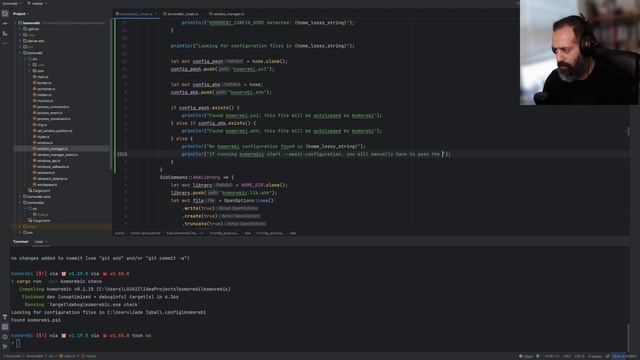This screenshot has width=640, height=360.
Task: Click 'match opts.subcmd' editor breadcrumb
Action: point(145,233)
